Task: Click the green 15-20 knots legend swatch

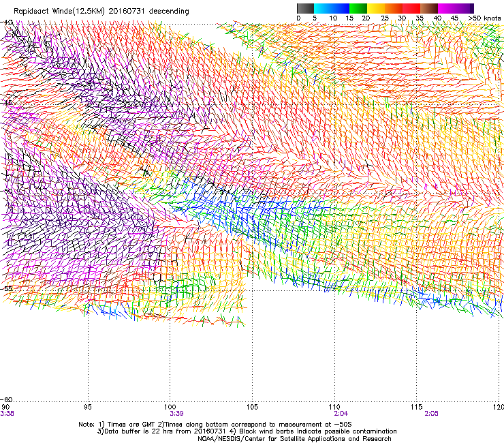Action: point(358,8)
